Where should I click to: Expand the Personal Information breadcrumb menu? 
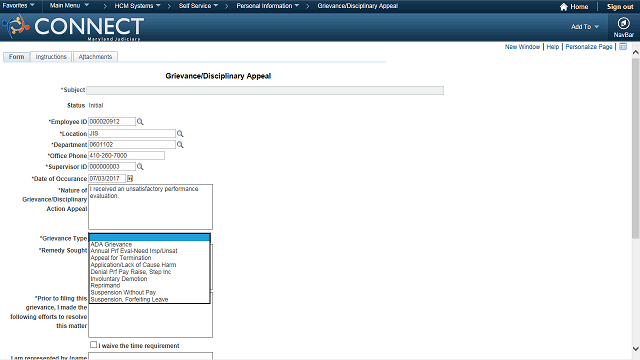coord(267,6)
